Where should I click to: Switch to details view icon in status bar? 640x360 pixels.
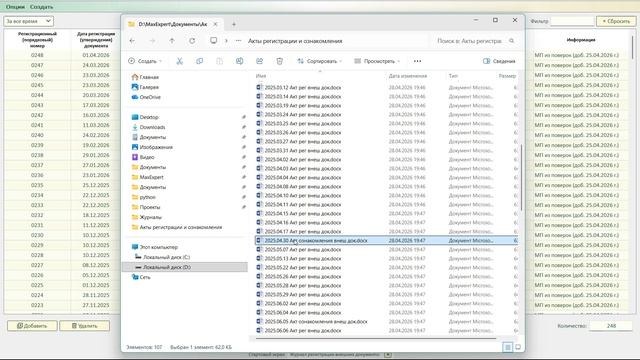pos(508,347)
